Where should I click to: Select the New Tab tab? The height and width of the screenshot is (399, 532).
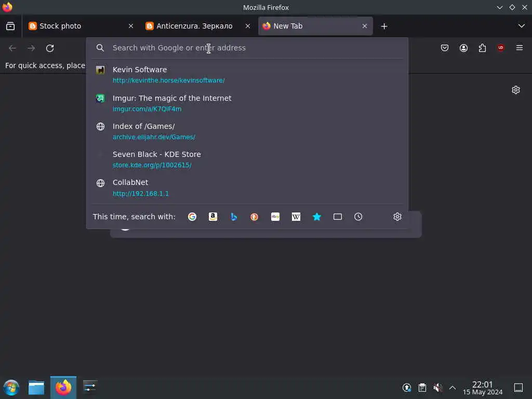pyautogui.click(x=315, y=26)
